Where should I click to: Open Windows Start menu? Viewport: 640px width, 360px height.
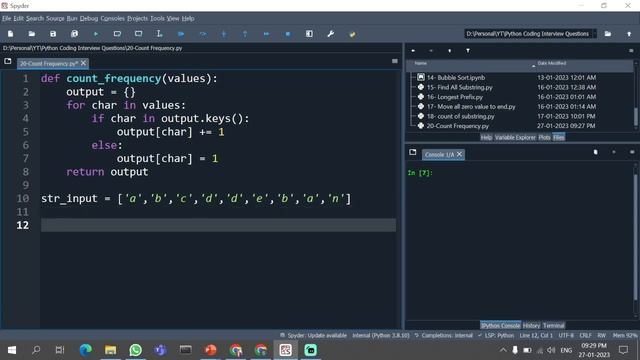coord(12,350)
